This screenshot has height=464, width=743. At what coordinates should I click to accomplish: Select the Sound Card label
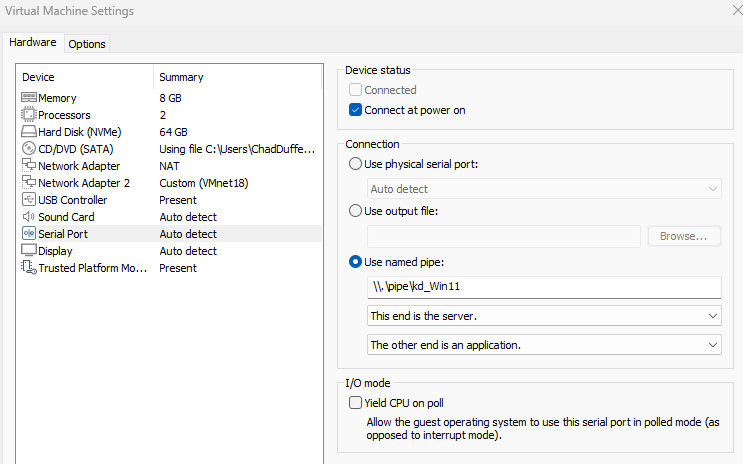pos(66,217)
